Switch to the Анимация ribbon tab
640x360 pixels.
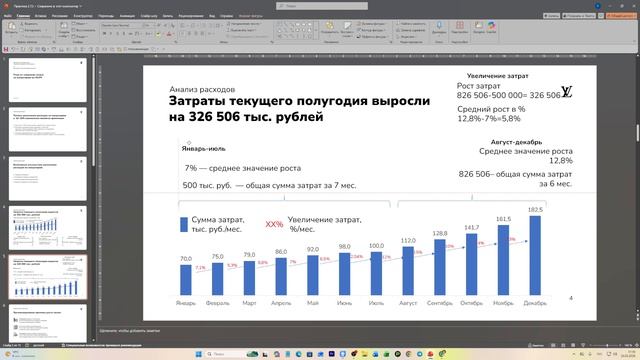[127, 16]
